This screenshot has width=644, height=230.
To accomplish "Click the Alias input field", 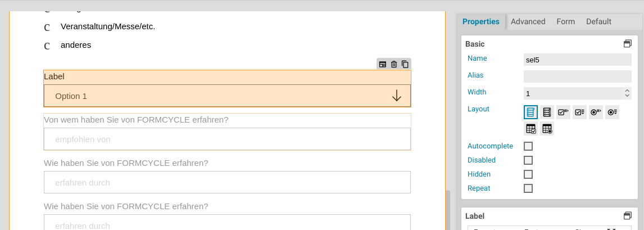I will [577, 76].
